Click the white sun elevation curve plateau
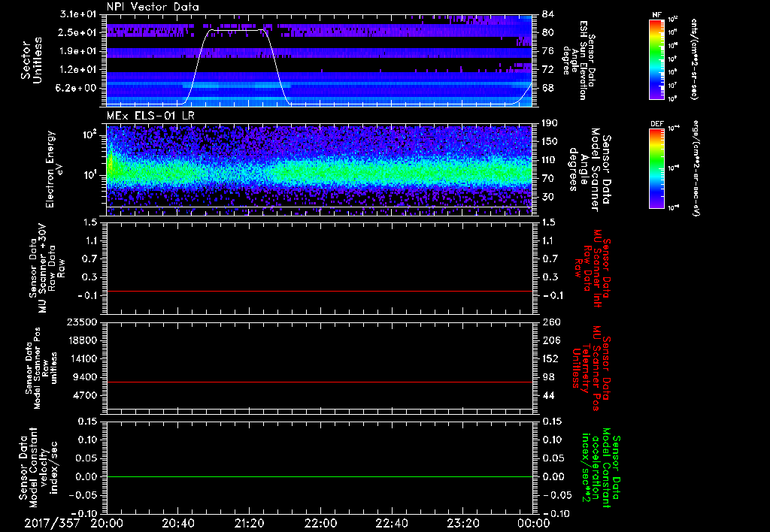The height and width of the screenshot is (532, 770). [x=237, y=30]
